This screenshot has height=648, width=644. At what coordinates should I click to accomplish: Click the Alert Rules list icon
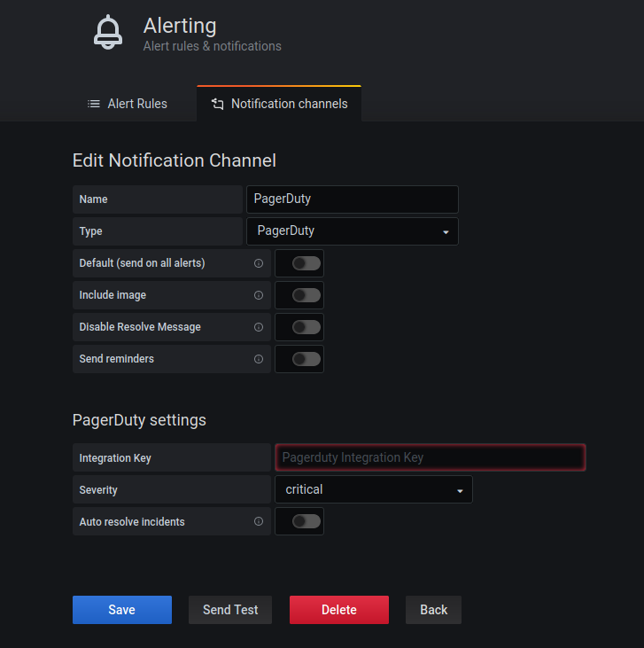tap(94, 104)
